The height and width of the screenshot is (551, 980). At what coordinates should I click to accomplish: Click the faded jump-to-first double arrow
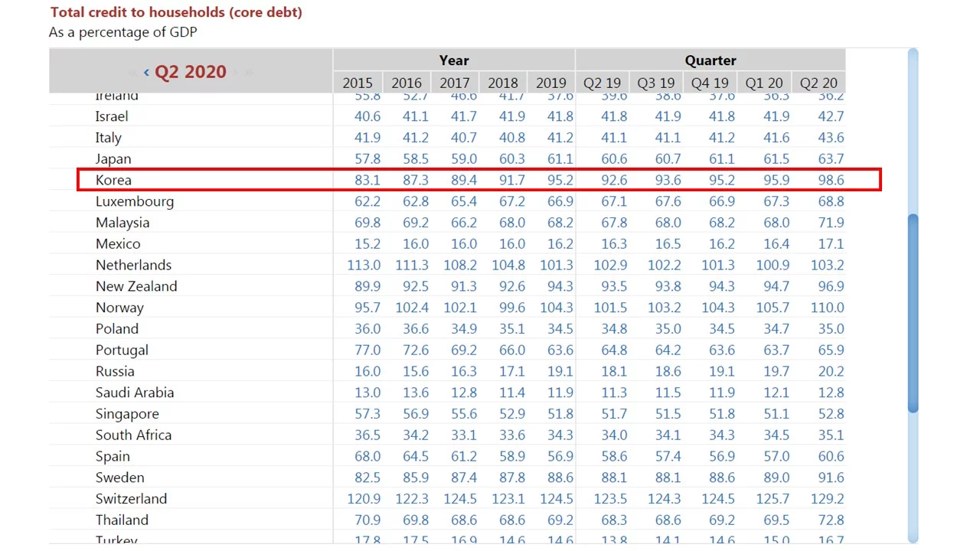[x=133, y=72]
